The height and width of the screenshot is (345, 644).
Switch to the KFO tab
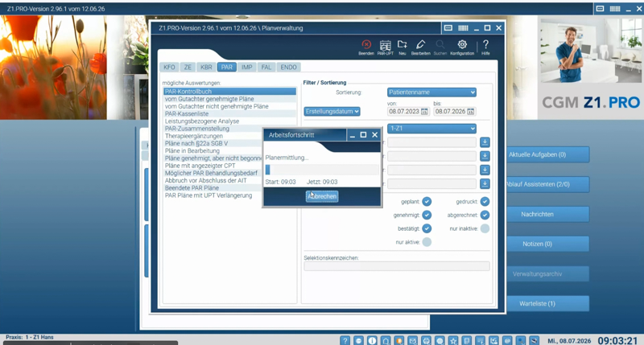tap(169, 68)
